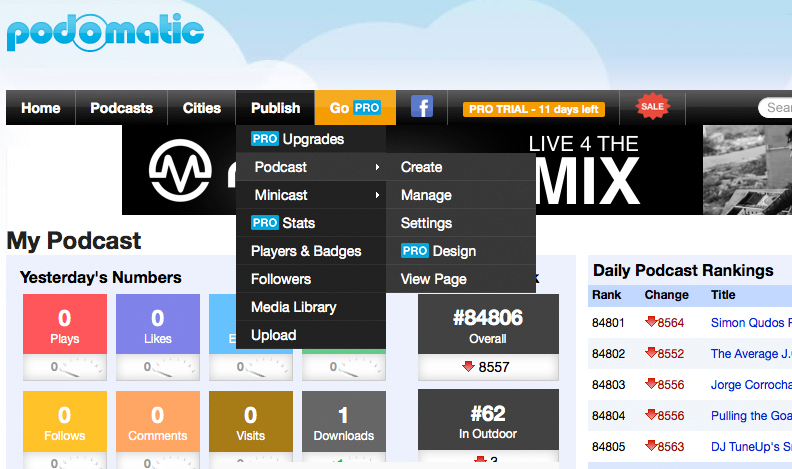Viewport: 792px width, 469px height.
Task: Select Create in Podcast submenu
Action: click(461, 167)
